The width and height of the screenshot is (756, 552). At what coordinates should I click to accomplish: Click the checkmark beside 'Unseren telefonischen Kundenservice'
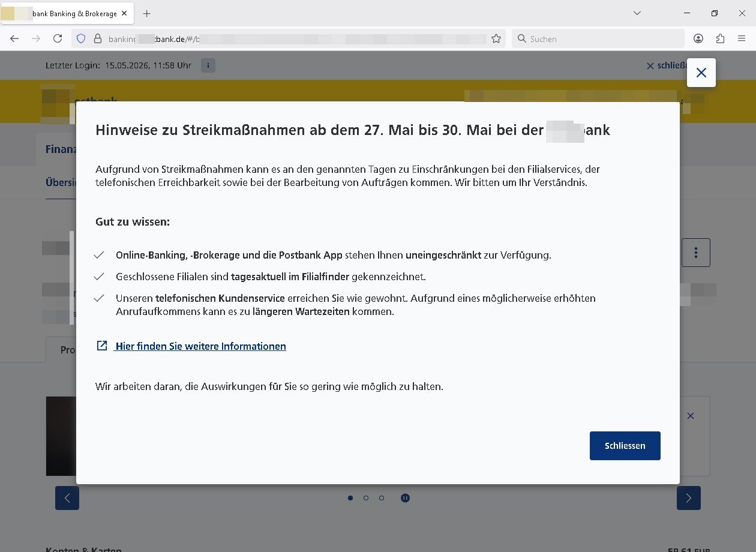tap(99, 298)
